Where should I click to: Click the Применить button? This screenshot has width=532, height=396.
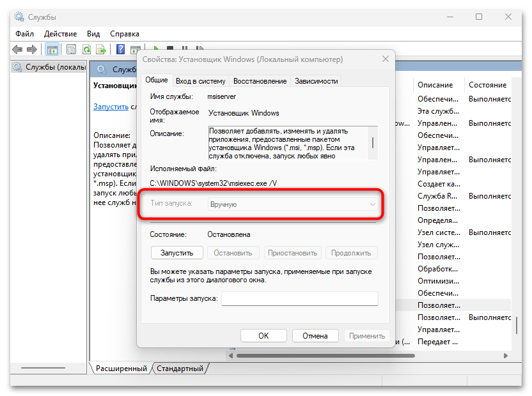pos(367,336)
